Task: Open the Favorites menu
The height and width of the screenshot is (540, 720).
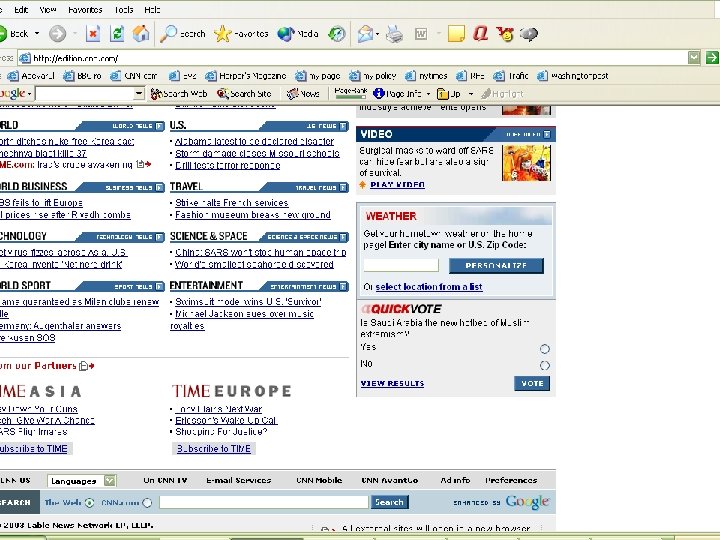Action: (85, 9)
